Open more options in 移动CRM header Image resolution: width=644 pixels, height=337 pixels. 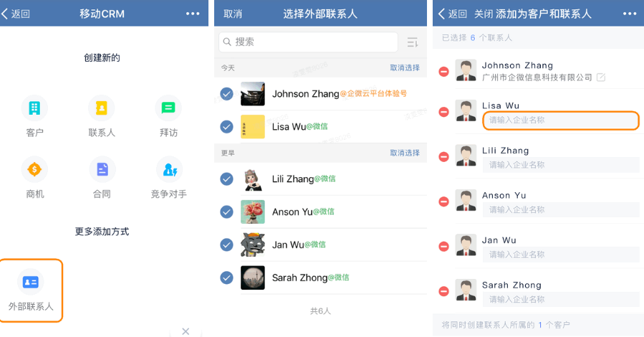click(193, 14)
